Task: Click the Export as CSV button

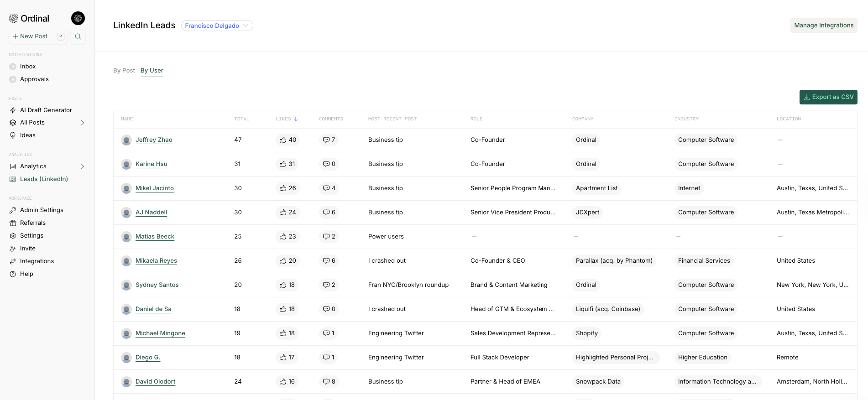Action: pyautogui.click(x=828, y=97)
